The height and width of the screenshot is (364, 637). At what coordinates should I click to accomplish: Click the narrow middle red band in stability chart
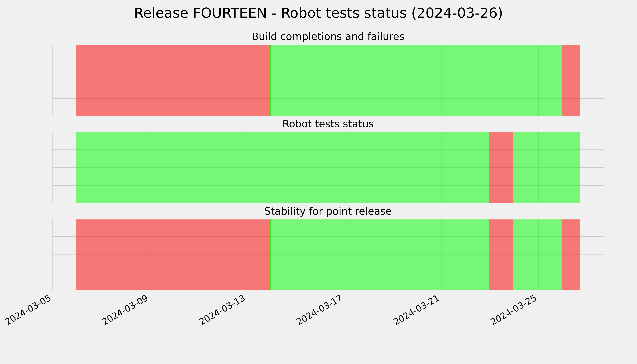501,255
